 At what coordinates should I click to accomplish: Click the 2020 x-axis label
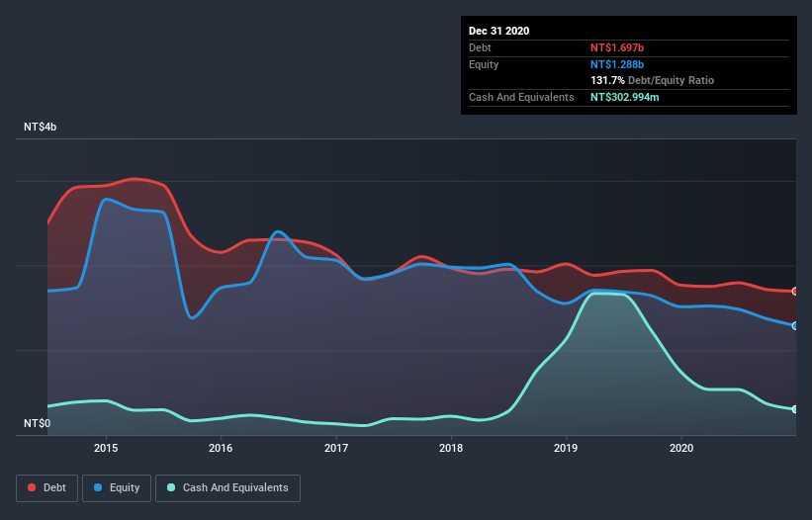681,448
